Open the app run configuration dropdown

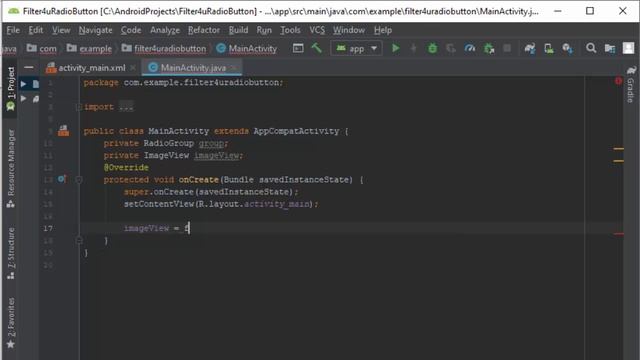356,49
